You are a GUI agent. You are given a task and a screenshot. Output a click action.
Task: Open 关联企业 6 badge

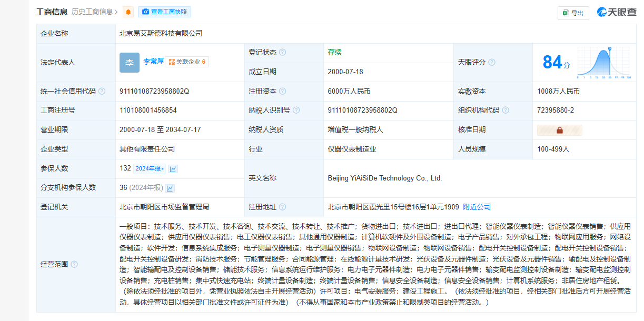tap(187, 62)
